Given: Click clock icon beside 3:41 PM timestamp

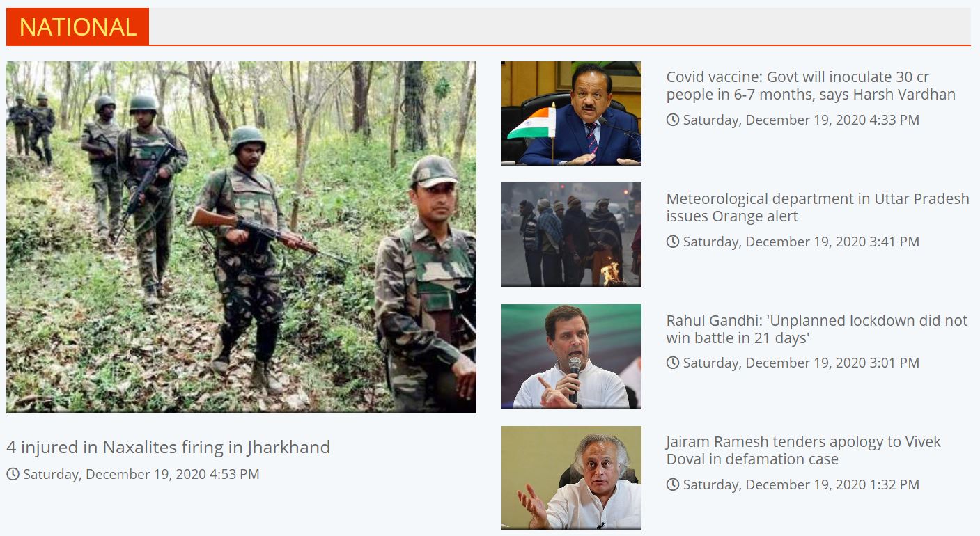Looking at the screenshot, I should [672, 242].
